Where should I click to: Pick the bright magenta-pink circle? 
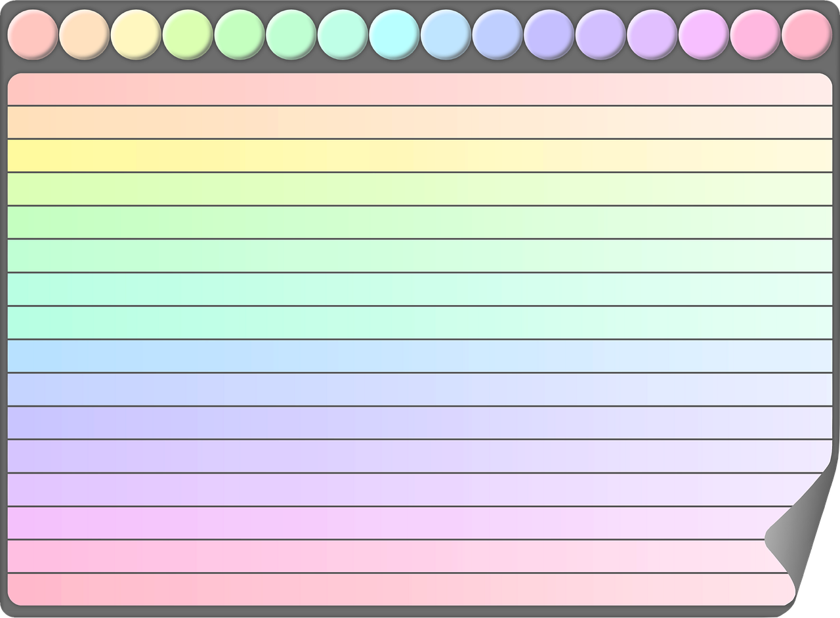click(x=703, y=35)
